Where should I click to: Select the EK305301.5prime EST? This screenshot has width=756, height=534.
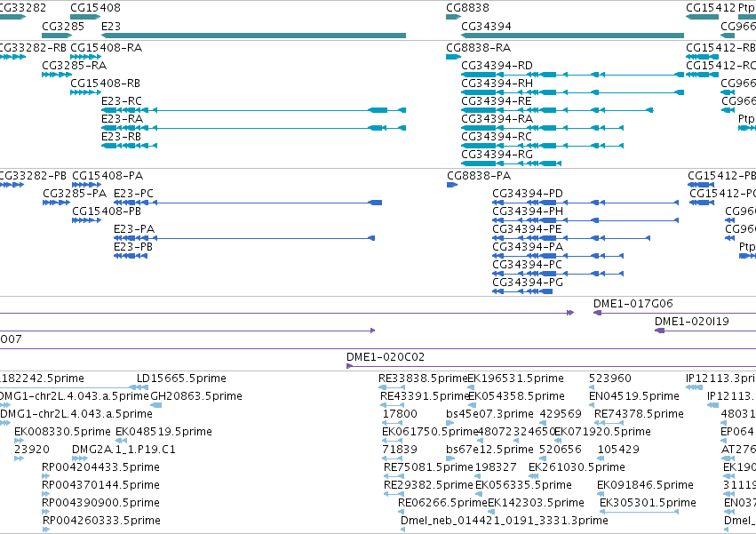[640, 512]
